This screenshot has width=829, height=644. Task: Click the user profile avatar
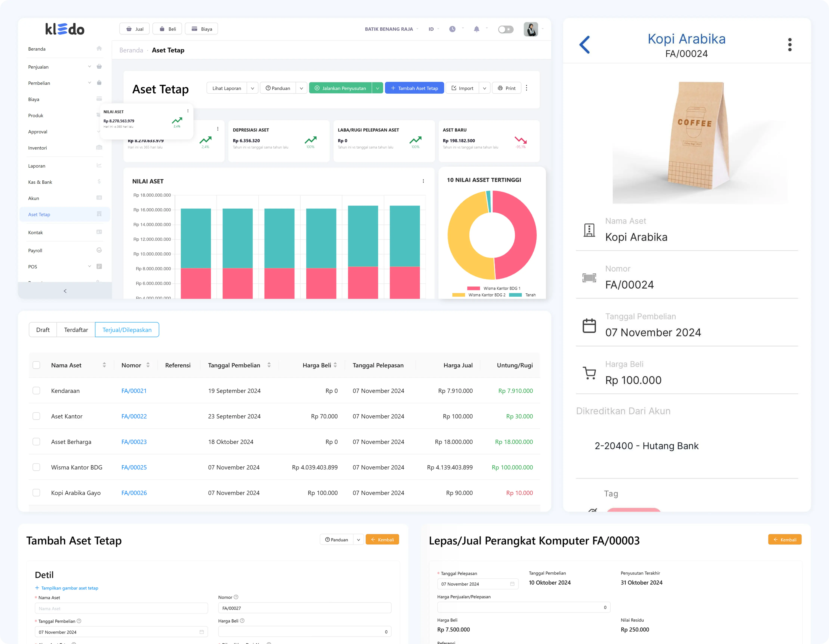(530, 29)
